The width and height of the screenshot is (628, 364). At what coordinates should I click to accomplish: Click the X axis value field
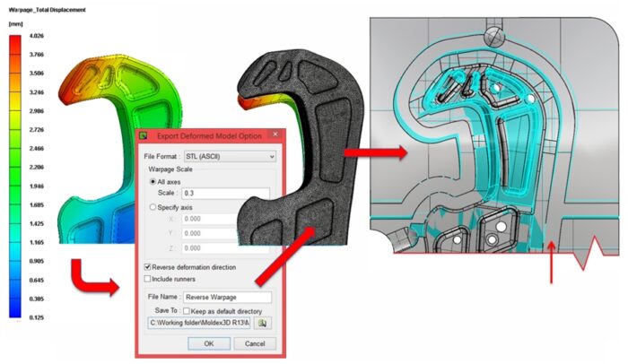tap(224, 218)
